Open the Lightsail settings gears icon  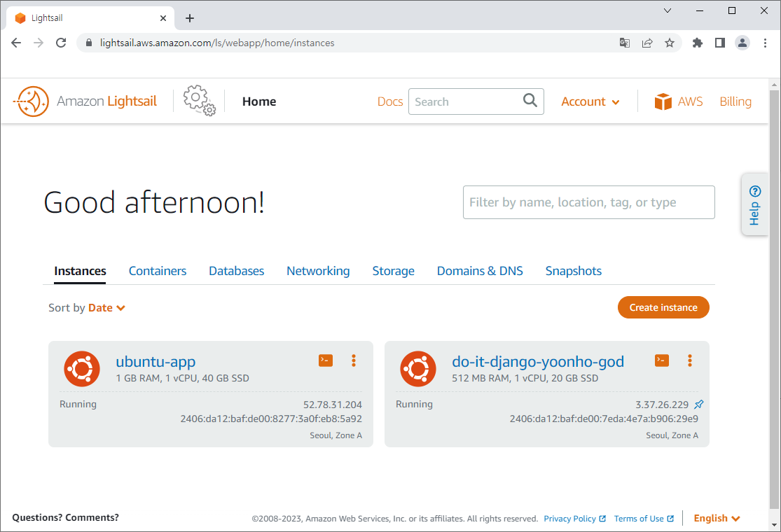click(x=199, y=101)
